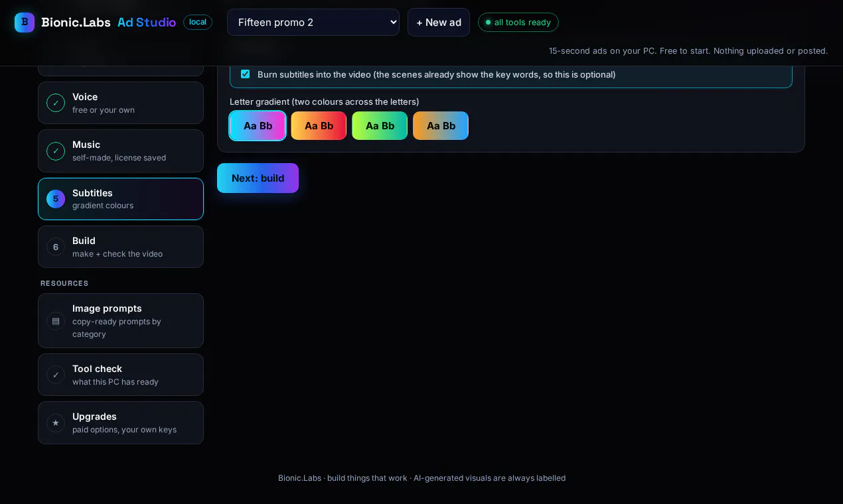This screenshot has width=843, height=504.
Task: Click the 15-second ads tagline text
Action: (688, 50)
